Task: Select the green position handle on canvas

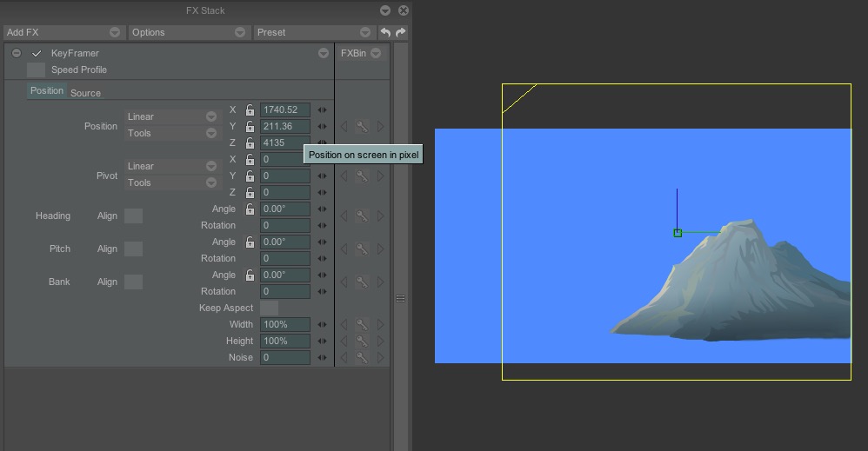Action: [x=678, y=233]
